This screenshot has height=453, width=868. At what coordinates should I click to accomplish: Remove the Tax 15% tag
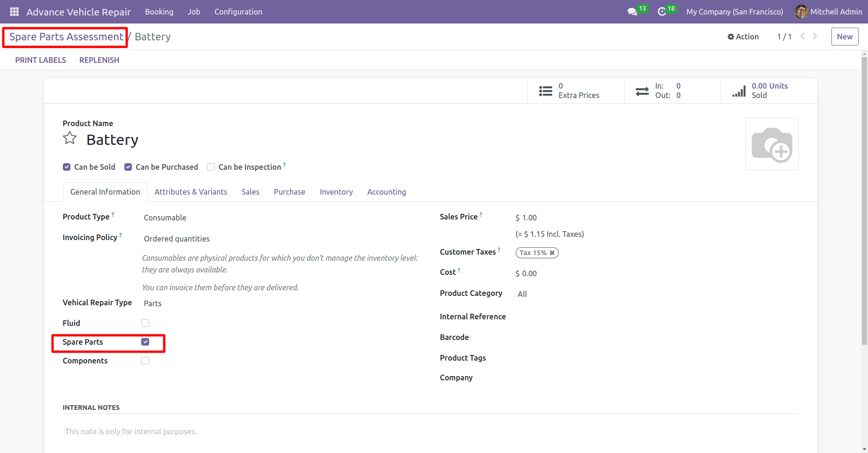[x=552, y=253]
